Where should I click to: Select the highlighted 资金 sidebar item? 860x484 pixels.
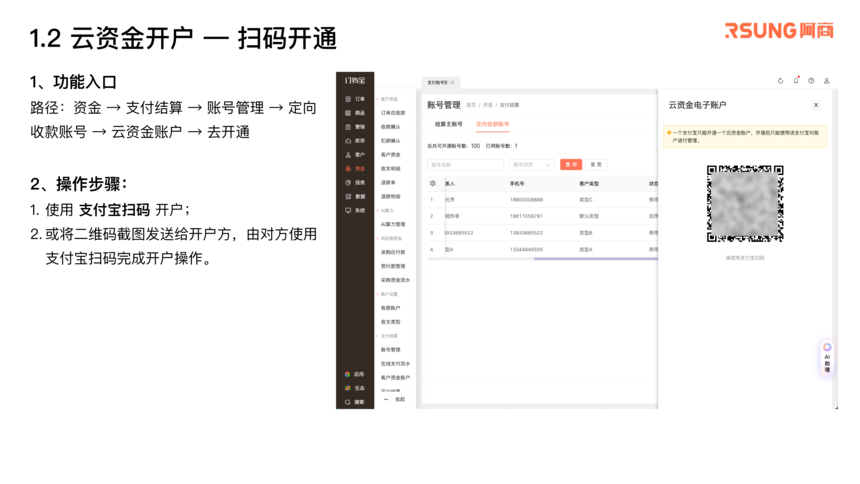355,169
